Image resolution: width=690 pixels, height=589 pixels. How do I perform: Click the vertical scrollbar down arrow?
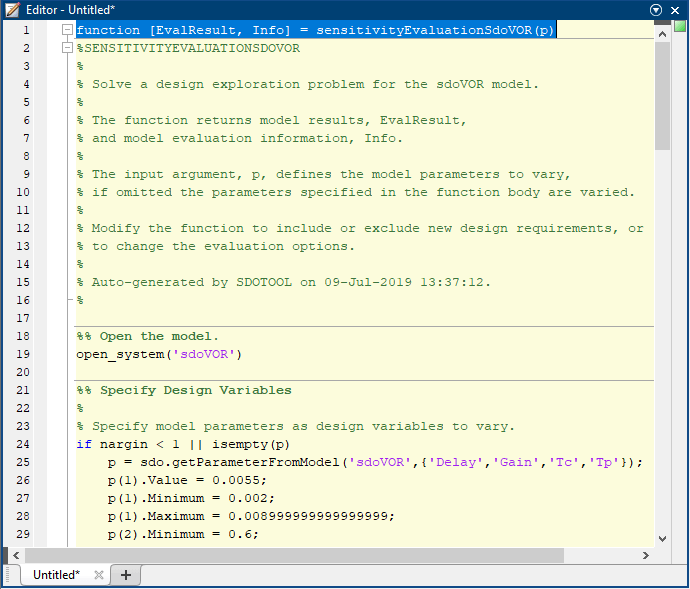[662, 538]
